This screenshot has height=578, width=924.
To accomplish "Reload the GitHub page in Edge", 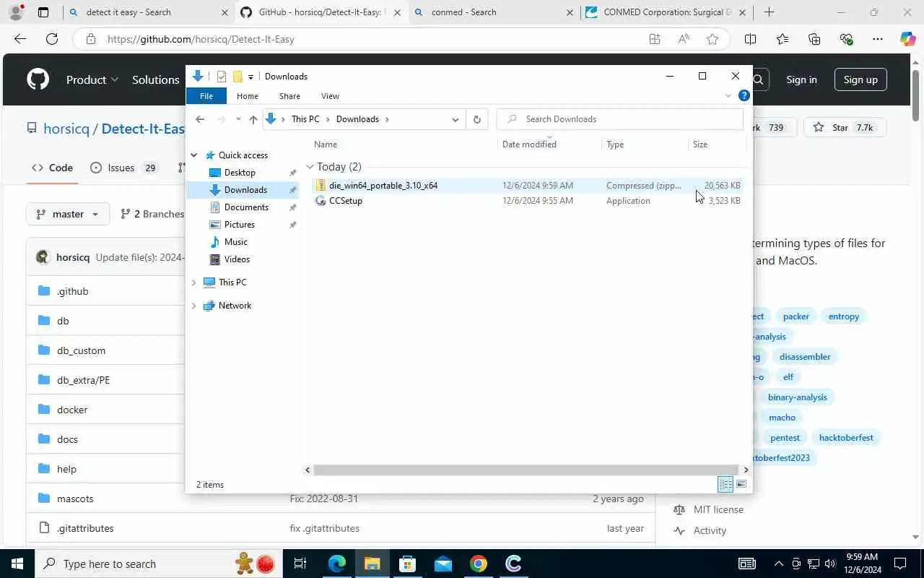I will (x=52, y=39).
